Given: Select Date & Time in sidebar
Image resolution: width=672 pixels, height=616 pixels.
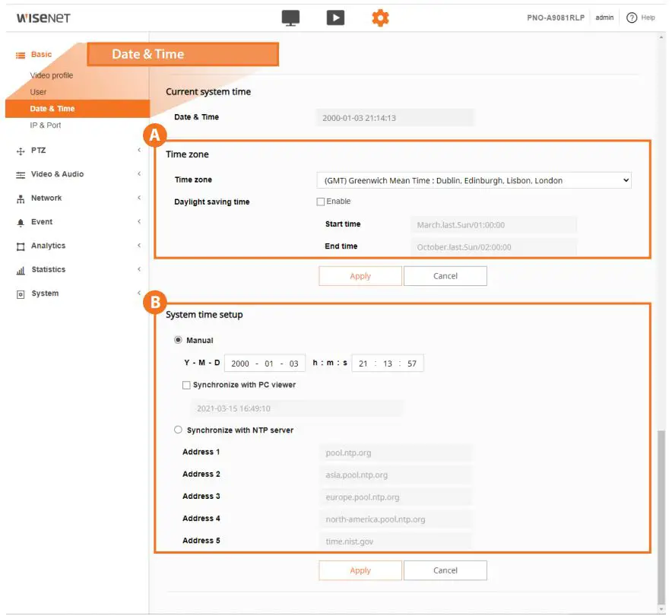Looking at the screenshot, I should pos(78,109).
